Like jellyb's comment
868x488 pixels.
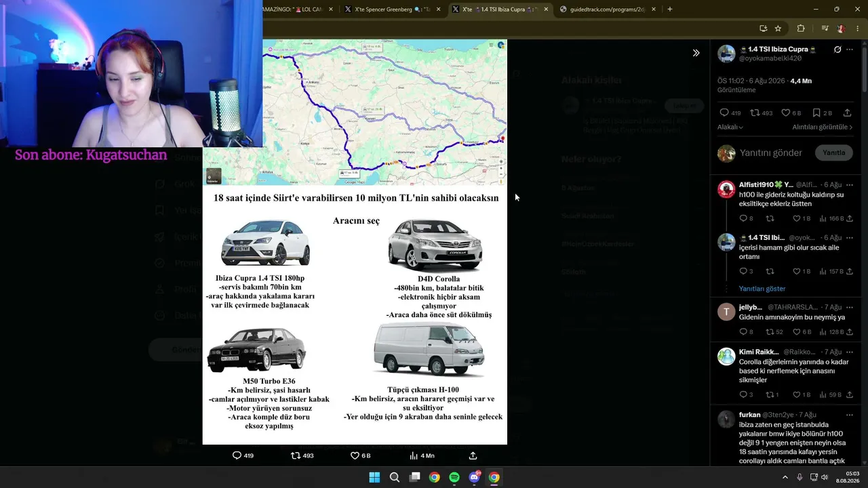802,331
